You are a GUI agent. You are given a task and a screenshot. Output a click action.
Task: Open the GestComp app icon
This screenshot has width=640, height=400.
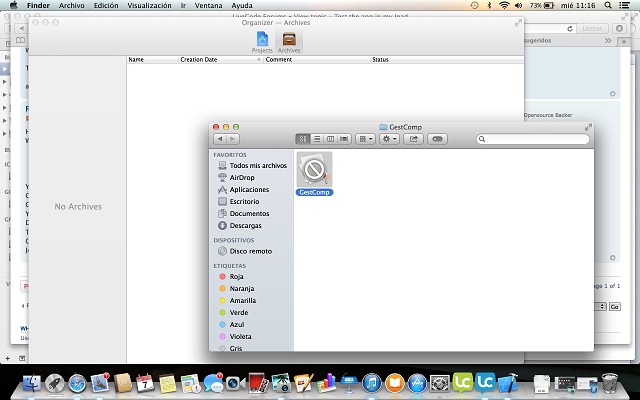click(314, 169)
